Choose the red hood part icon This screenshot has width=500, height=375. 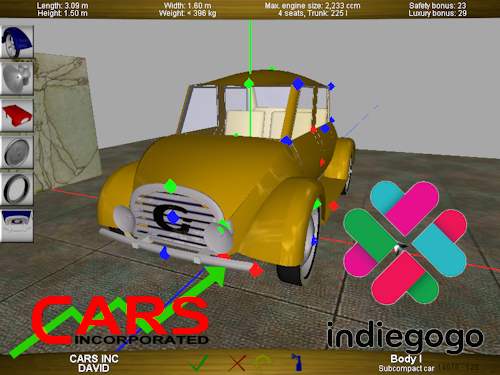point(17,115)
